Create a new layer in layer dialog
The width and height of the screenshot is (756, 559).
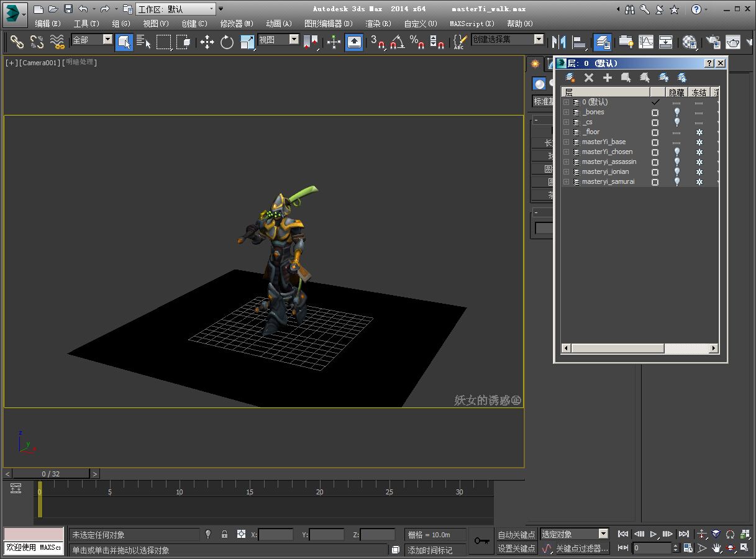570,78
